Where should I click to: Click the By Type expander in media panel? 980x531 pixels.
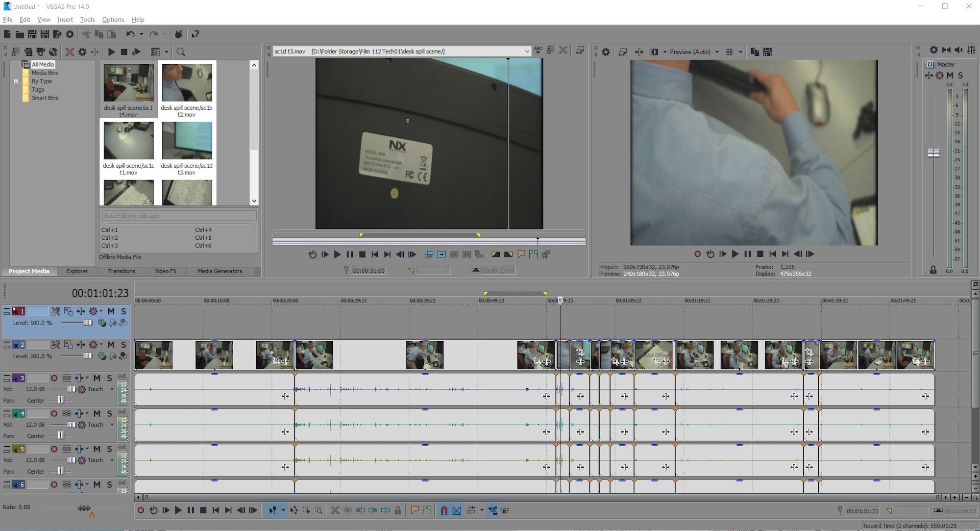[x=16, y=81]
